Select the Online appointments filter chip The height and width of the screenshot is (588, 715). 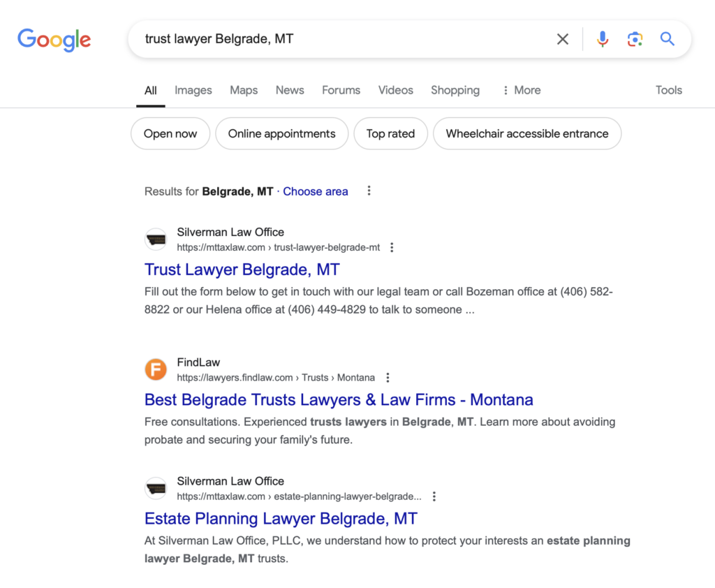281,133
